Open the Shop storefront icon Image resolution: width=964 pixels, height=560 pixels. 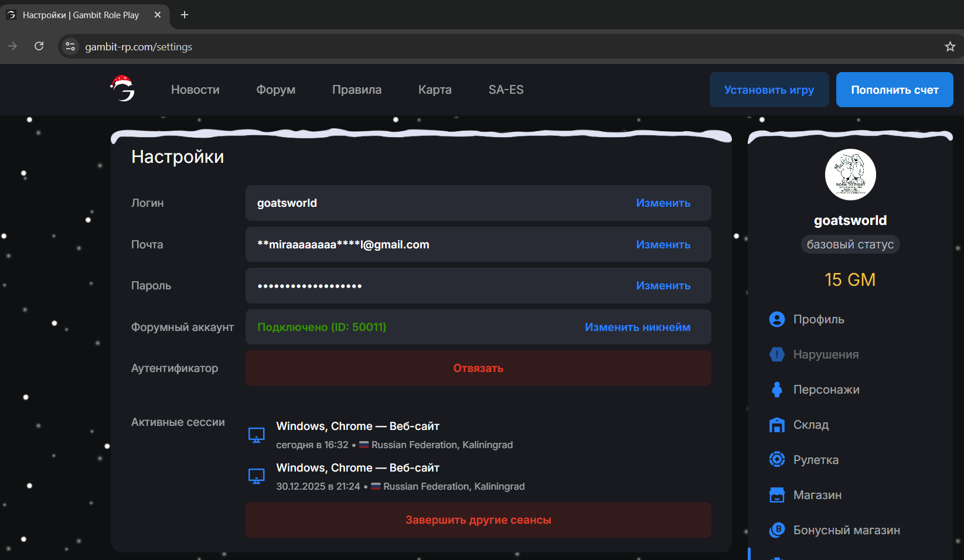pos(776,495)
